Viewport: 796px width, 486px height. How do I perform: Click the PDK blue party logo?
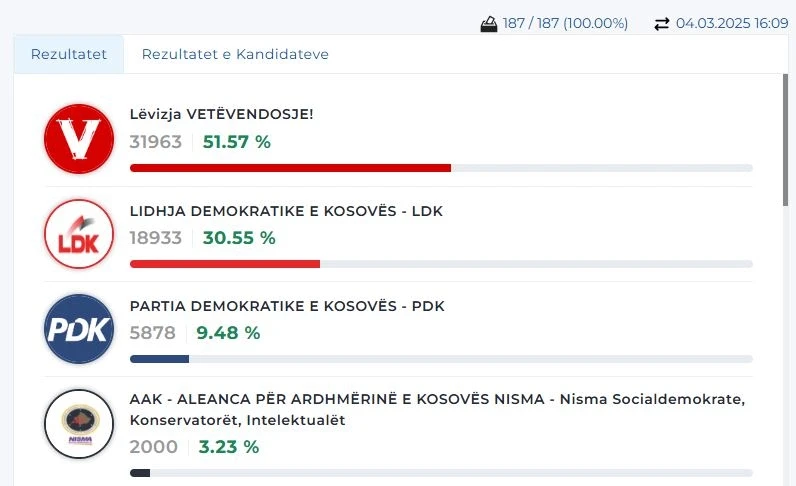(79, 329)
